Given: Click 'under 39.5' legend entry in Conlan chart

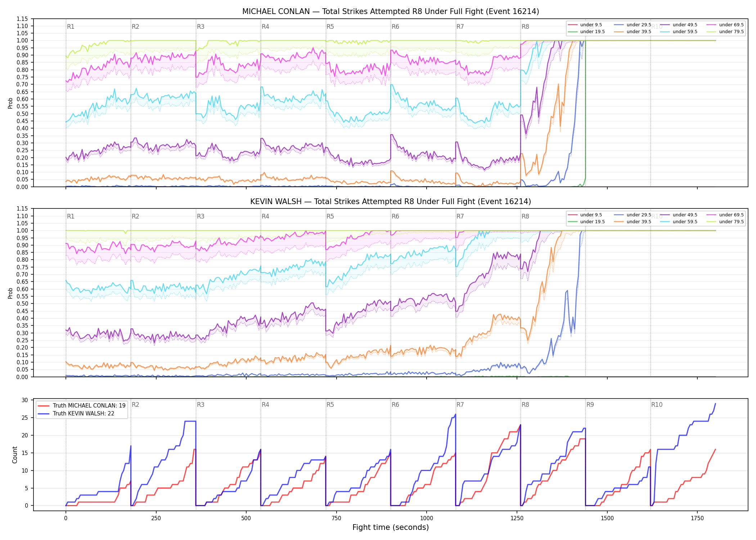Looking at the screenshot, I should click(x=633, y=32).
